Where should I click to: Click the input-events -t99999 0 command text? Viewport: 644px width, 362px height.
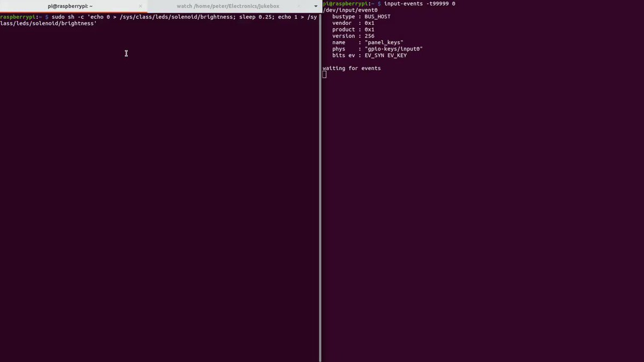(420, 4)
